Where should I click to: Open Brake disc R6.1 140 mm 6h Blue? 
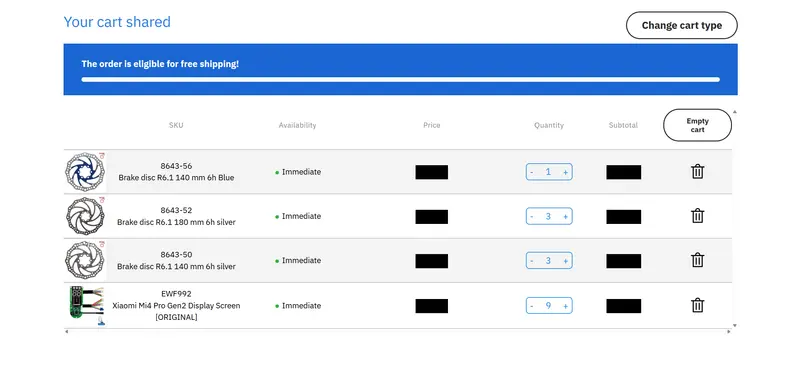point(177,178)
